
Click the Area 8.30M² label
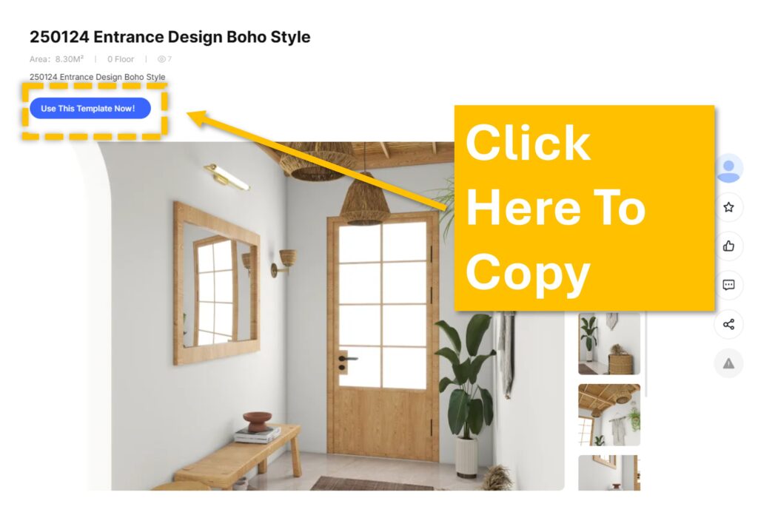tap(56, 59)
